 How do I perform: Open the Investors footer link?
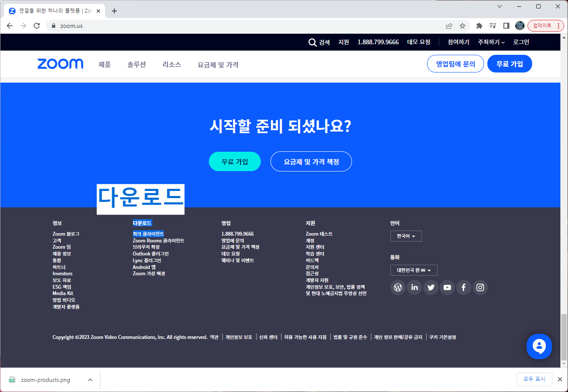click(x=62, y=274)
